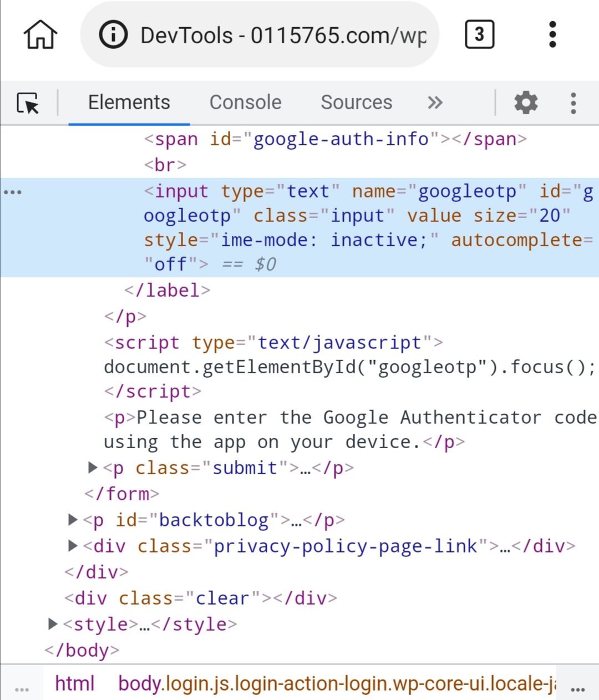Open actions dots for selected input node
Screen dimensions: 599x700
coord(13,192)
